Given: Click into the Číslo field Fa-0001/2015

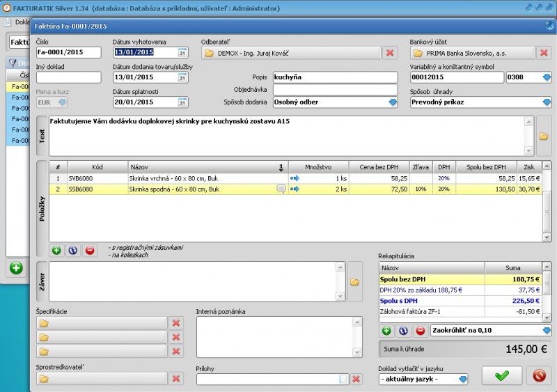Looking at the screenshot, I should (68, 52).
